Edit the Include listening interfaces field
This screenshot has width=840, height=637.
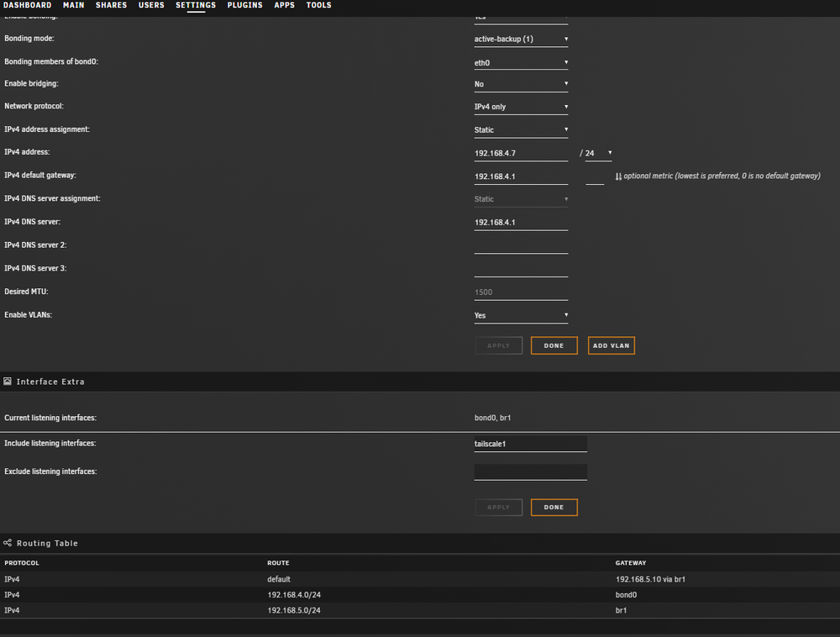530,444
